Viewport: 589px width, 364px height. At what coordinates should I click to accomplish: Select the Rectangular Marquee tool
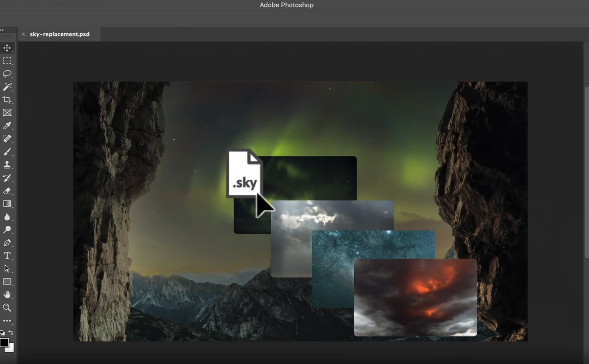[x=7, y=61]
